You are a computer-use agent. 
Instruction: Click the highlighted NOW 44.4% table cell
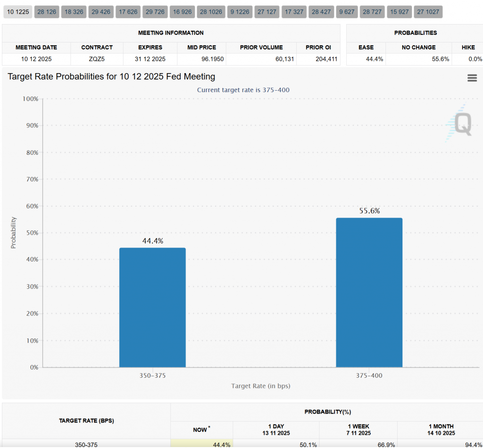pos(201,444)
